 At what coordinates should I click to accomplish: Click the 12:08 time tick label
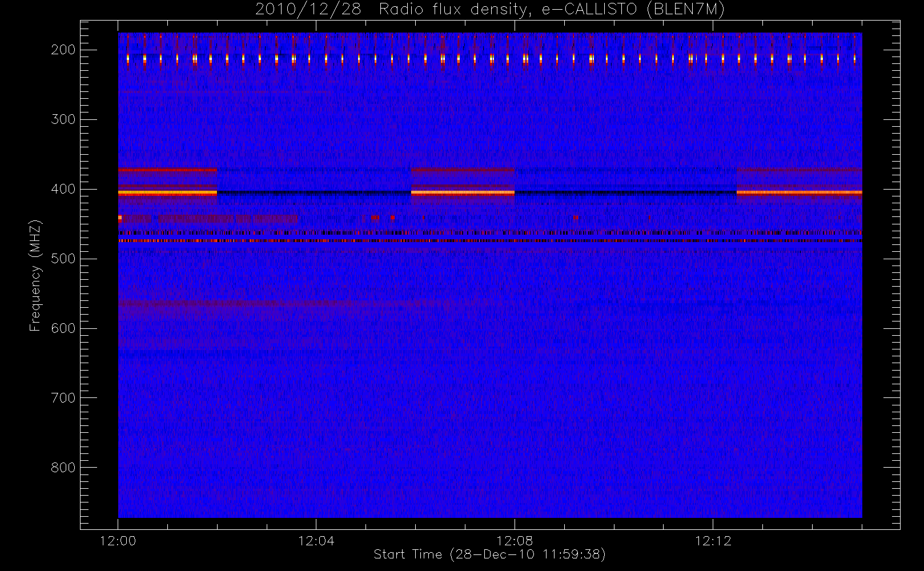pos(515,541)
